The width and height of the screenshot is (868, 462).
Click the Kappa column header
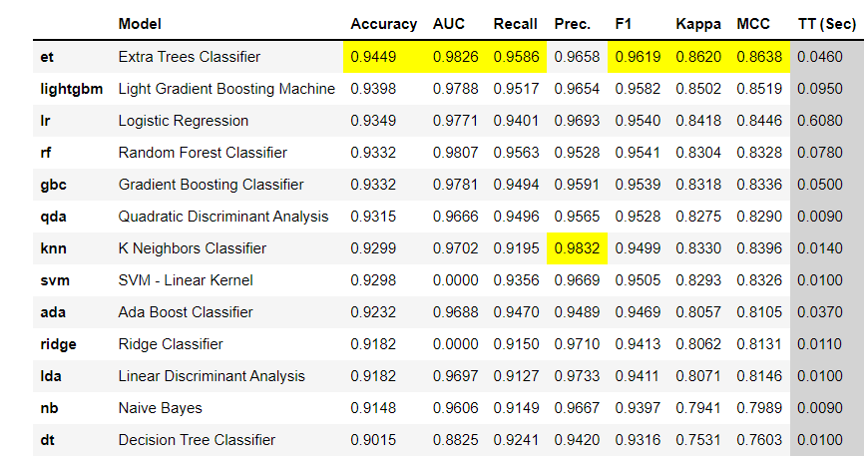pyautogui.click(x=695, y=24)
